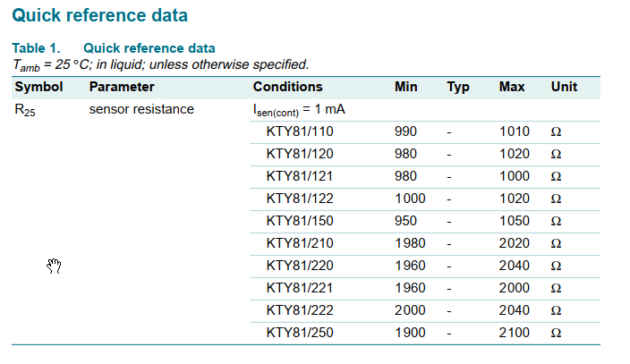
Task: Select the Table 1 caption title
Action: pyautogui.click(x=114, y=48)
